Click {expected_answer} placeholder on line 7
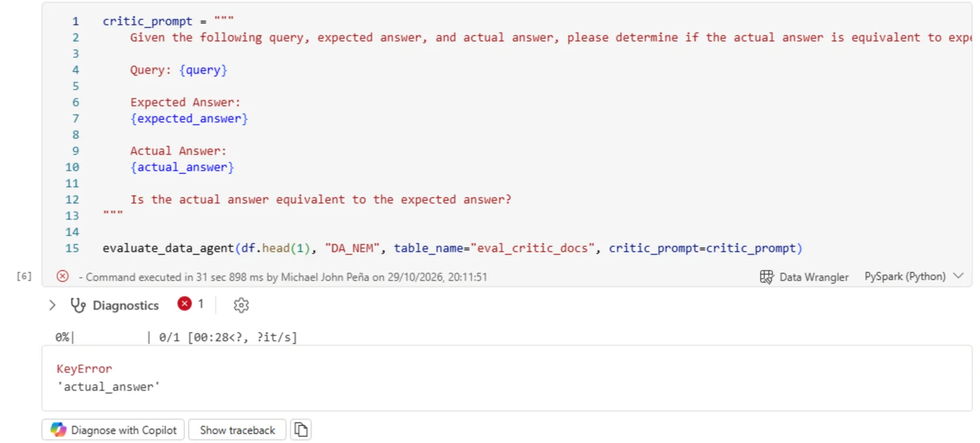 click(189, 118)
